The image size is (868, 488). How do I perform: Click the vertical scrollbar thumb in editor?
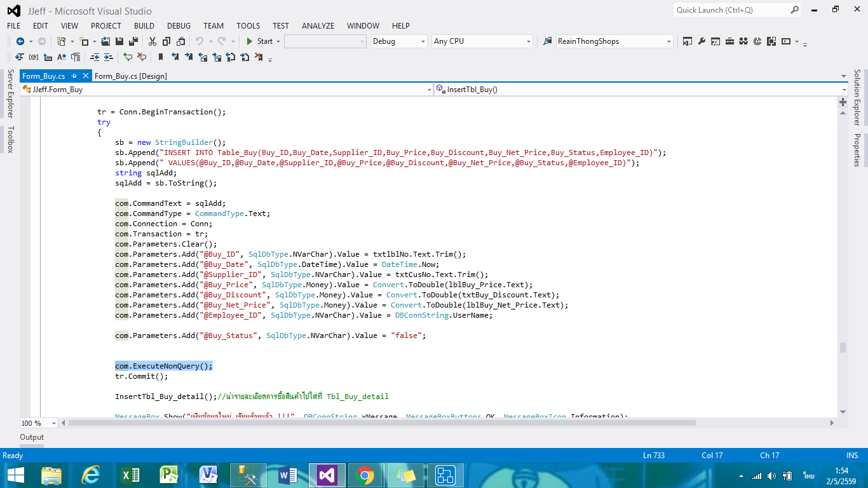(843, 348)
